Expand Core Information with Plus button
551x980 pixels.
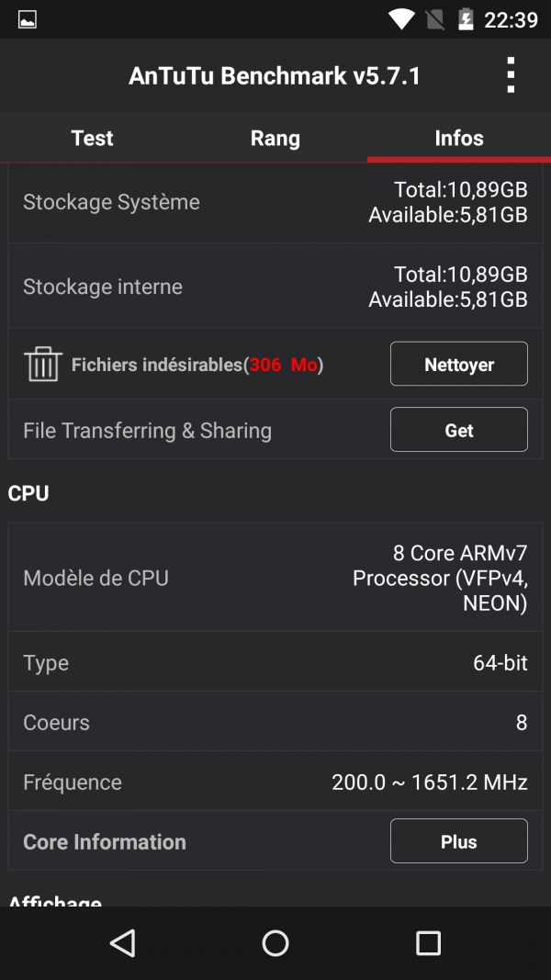click(458, 841)
